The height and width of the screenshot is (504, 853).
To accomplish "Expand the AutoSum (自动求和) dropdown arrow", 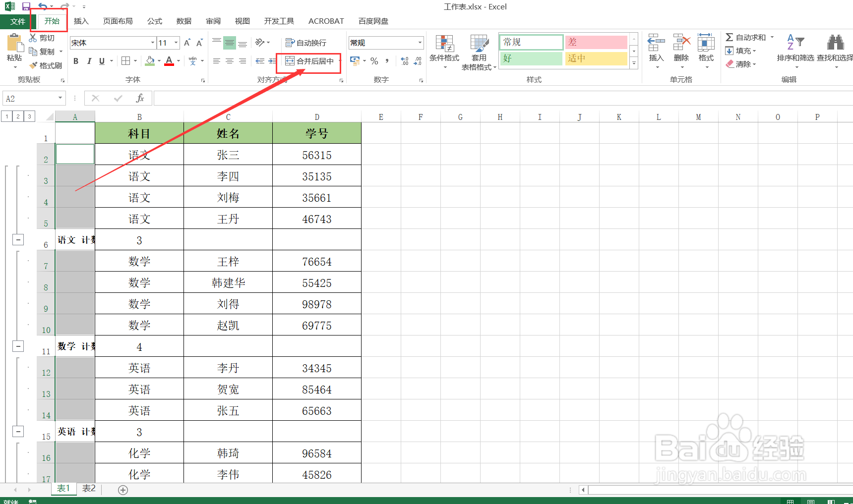I will pos(772,37).
